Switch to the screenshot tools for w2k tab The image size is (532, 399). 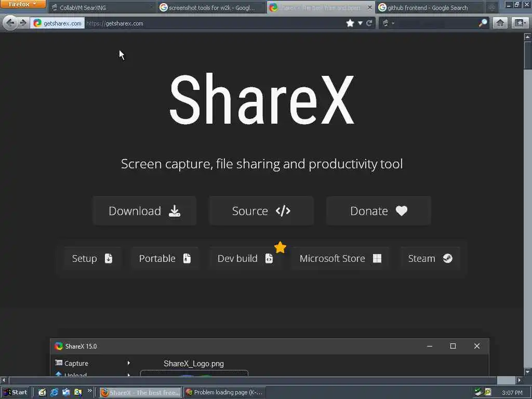211,7
